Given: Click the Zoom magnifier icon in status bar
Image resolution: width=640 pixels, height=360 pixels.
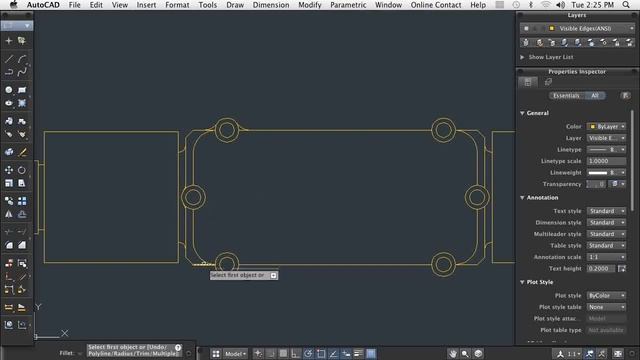Looking at the screenshot, I should tap(465, 353).
